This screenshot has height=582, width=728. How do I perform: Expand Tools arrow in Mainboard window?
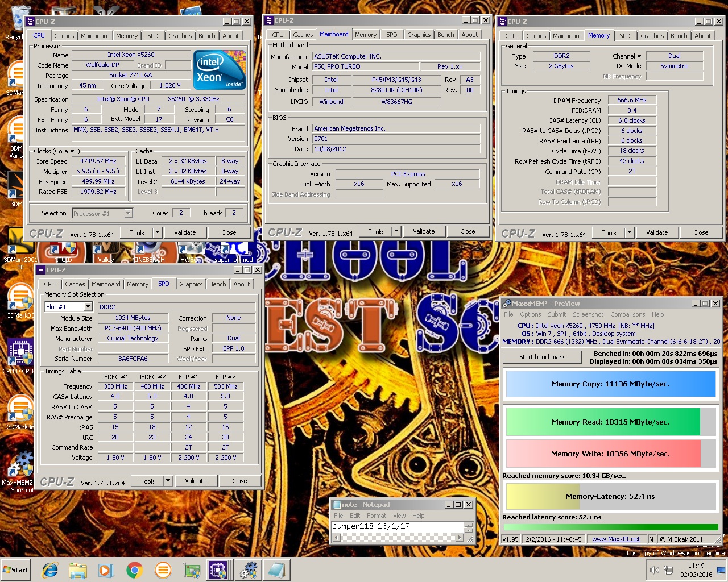coord(396,231)
